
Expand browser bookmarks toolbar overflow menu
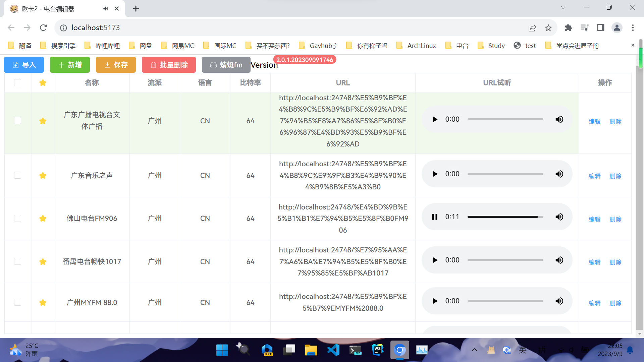[633, 45]
